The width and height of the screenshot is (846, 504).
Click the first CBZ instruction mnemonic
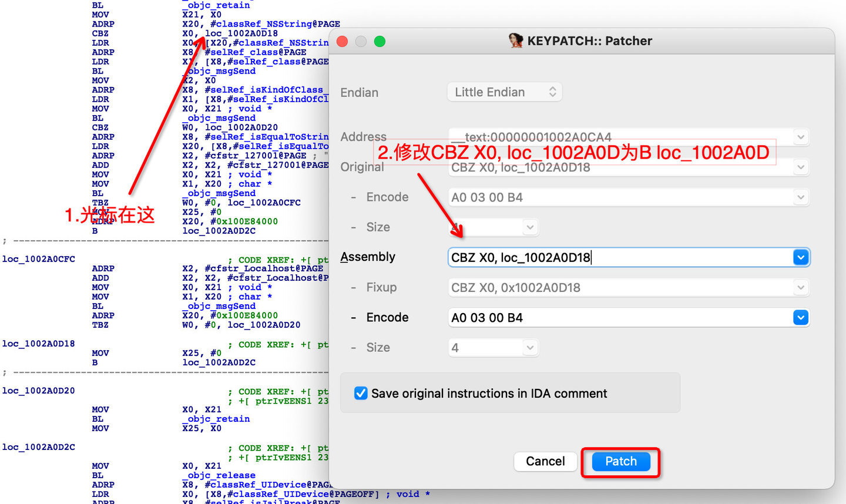coord(100,33)
